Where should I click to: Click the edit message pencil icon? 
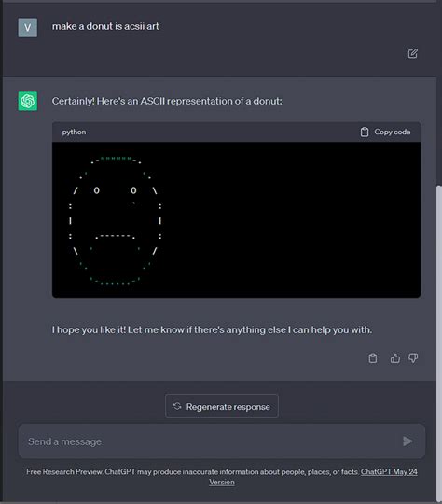point(413,53)
